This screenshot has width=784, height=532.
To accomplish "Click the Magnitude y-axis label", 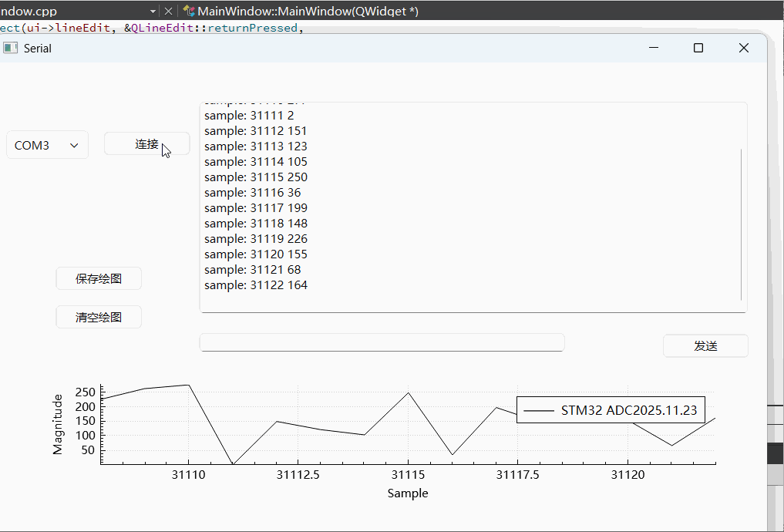I will (x=58, y=425).
